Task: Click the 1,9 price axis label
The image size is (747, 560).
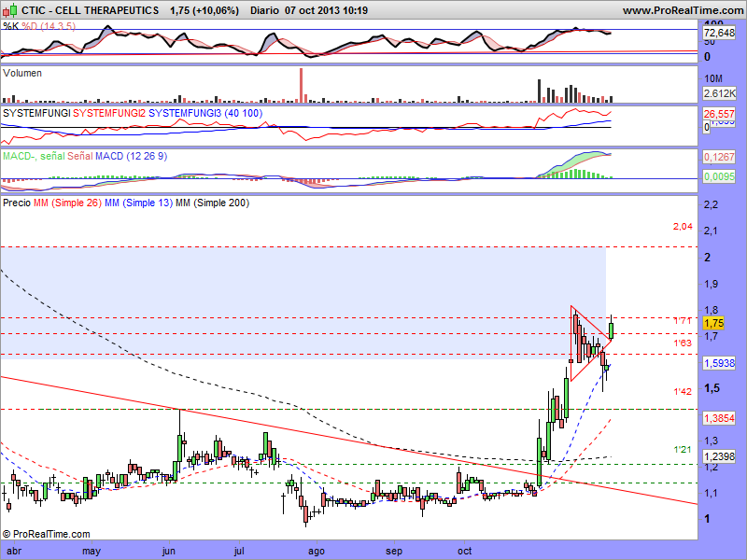Action: [711, 285]
